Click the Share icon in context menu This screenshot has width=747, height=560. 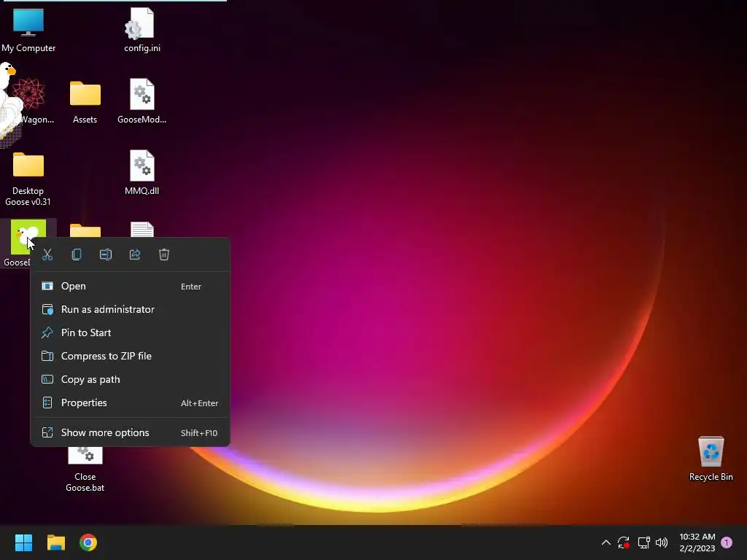coord(135,254)
